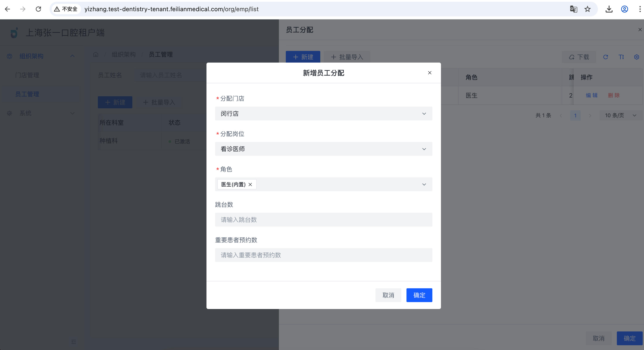The image size is (644, 350).
Task: Click the 员工姓名 search field
Action: click(x=170, y=75)
